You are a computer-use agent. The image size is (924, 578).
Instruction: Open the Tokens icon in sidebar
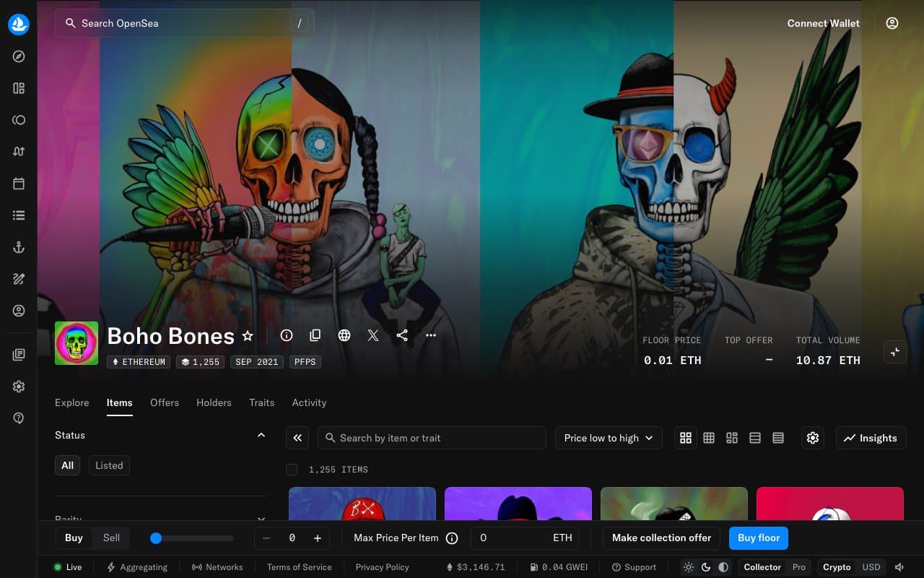tap(19, 120)
